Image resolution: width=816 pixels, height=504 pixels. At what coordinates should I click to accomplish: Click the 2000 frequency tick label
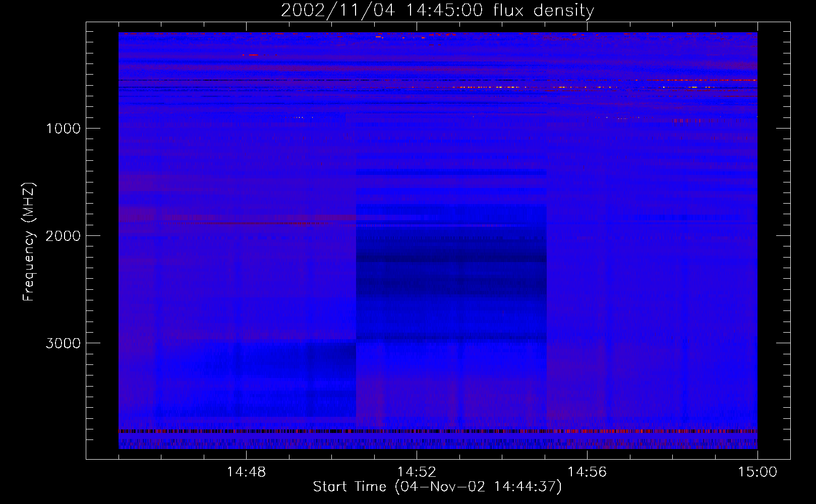tap(63, 236)
